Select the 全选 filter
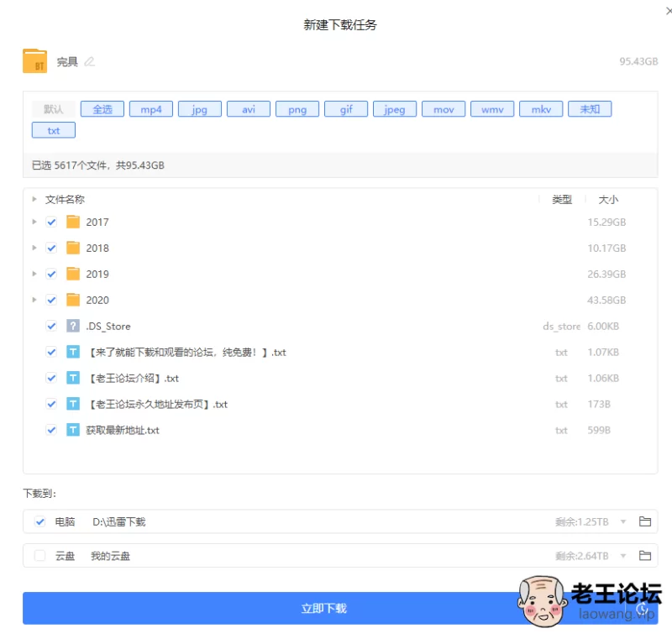This screenshot has width=672, height=644. point(102,109)
